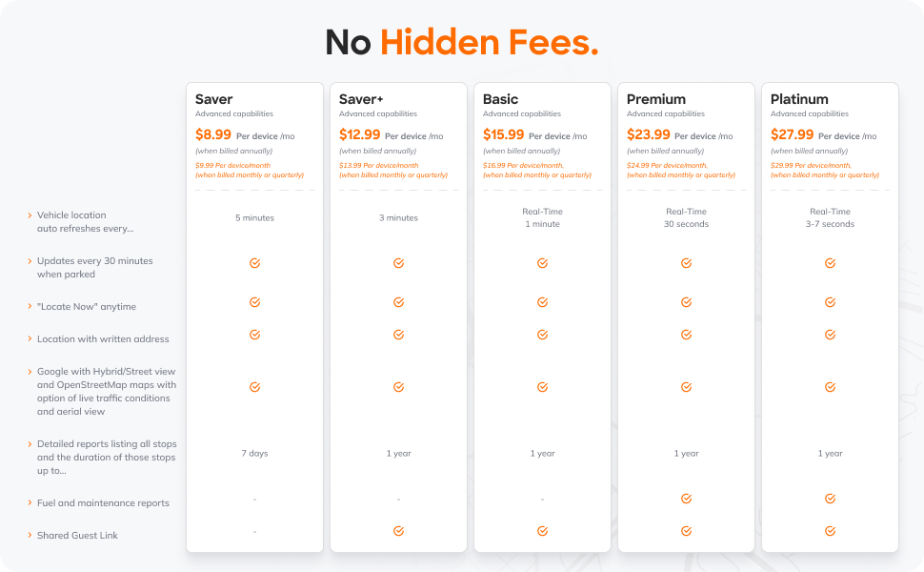Screen dimensions: 924x572
Task: Click the "No Hidden Fees." heading
Action: [462, 43]
